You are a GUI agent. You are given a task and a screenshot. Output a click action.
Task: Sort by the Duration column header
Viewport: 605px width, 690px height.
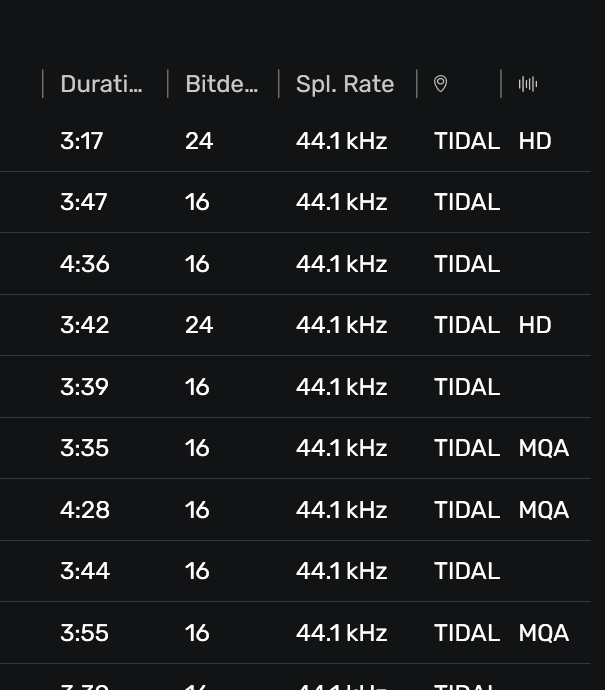(x=101, y=84)
